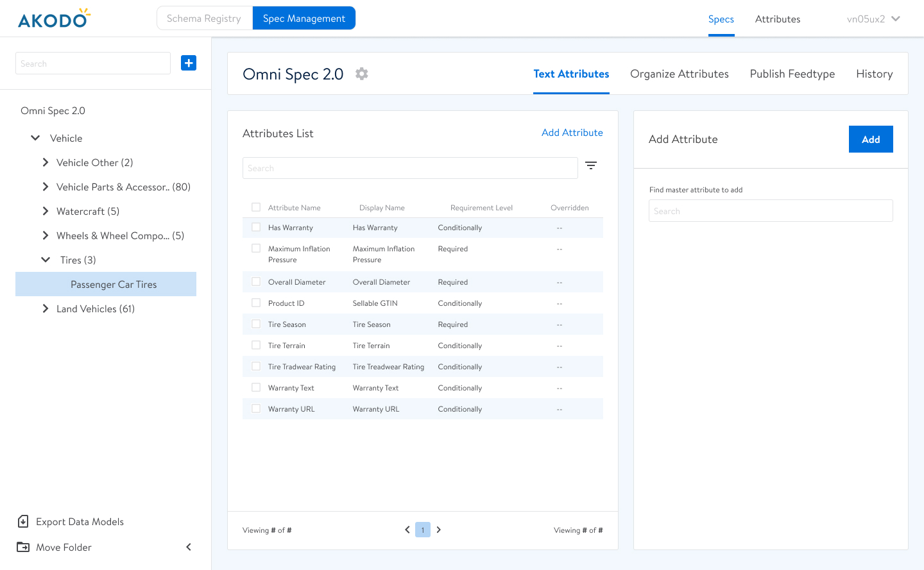Focus the master attribute search field

coord(771,211)
